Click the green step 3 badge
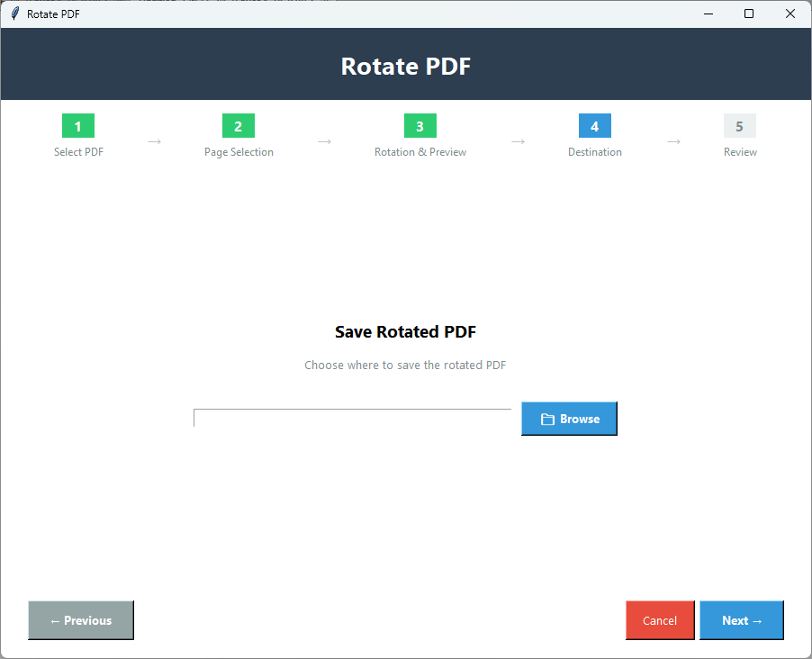Screen dimensions: 812x659 tap(420, 126)
